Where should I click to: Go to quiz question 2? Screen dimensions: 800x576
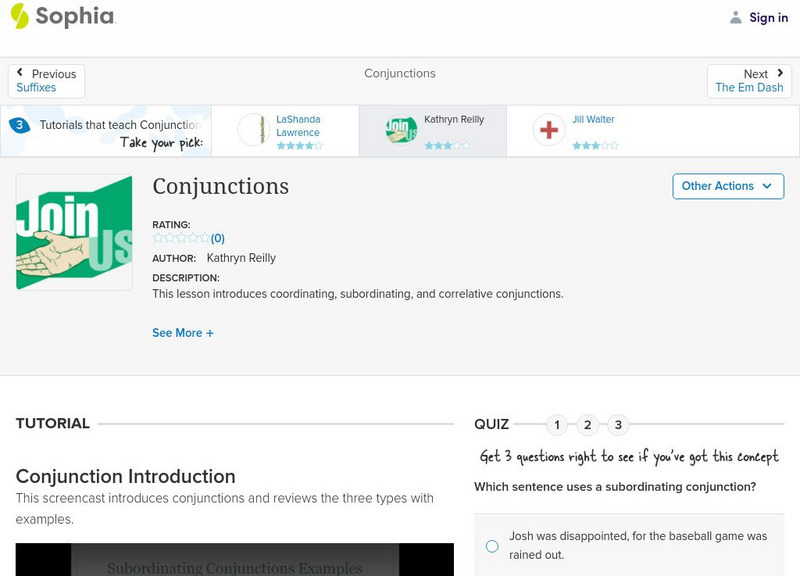(588, 425)
